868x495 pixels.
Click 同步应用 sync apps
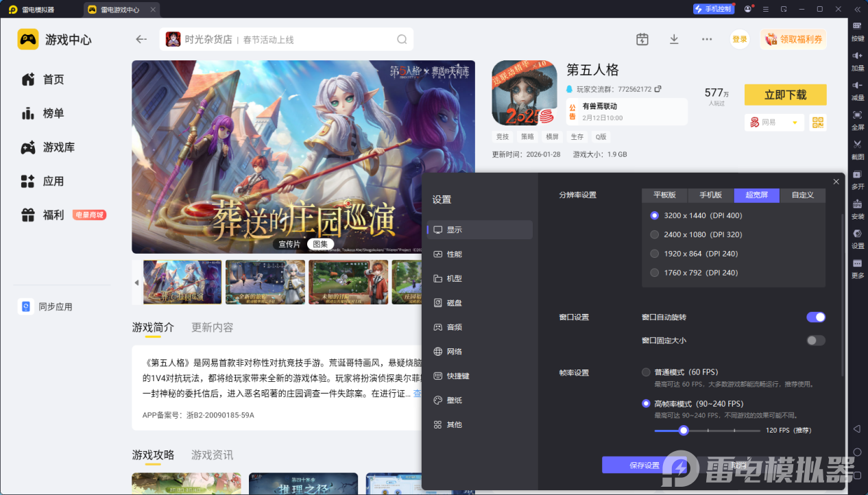coord(45,306)
